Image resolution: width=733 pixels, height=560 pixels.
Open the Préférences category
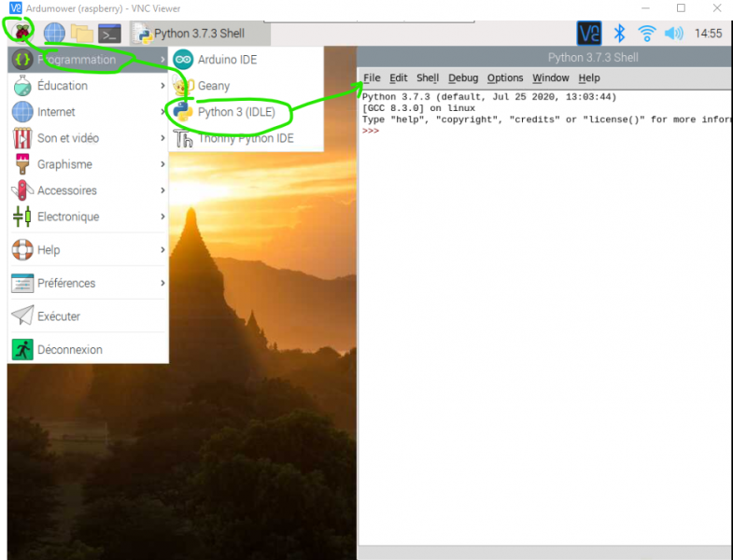point(88,283)
